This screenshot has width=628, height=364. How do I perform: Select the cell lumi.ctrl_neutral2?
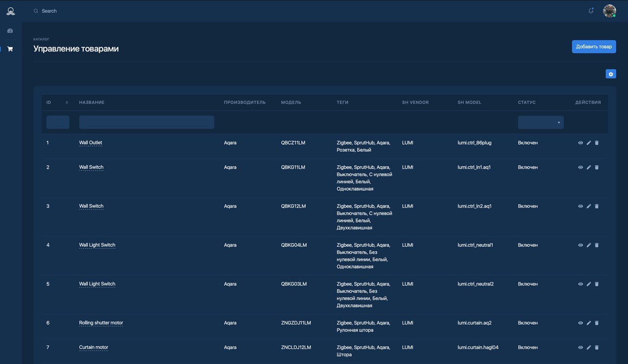click(x=475, y=284)
